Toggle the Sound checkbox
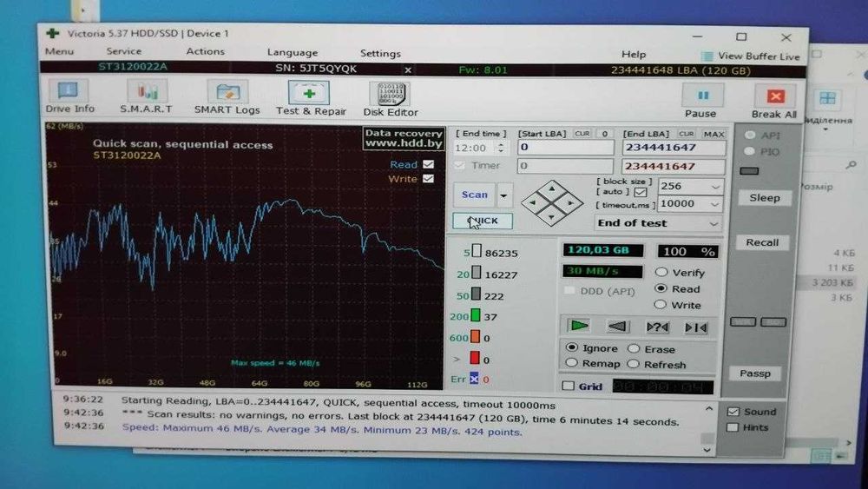 (733, 412)
